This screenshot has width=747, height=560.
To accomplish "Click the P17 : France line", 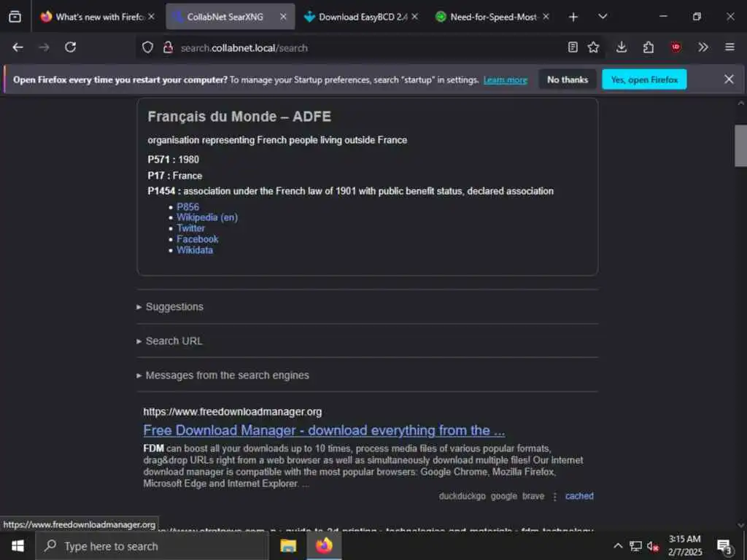I will pos(175,176).
